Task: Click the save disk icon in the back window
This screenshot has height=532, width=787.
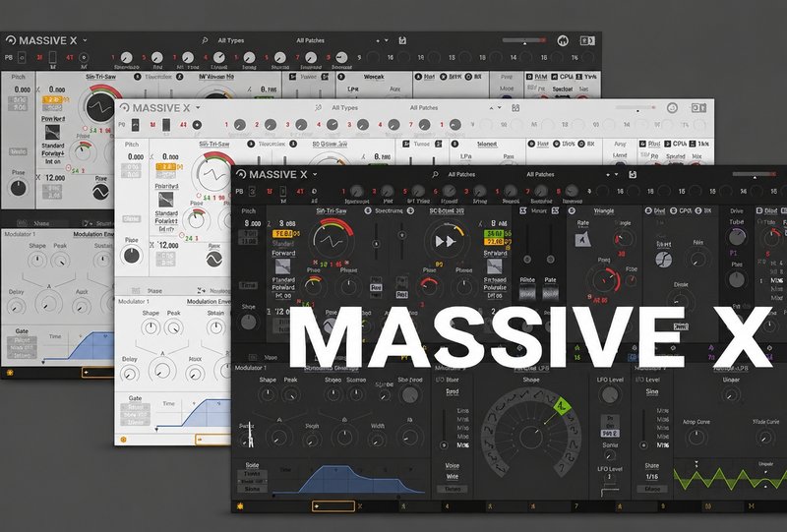Action: 402,40
